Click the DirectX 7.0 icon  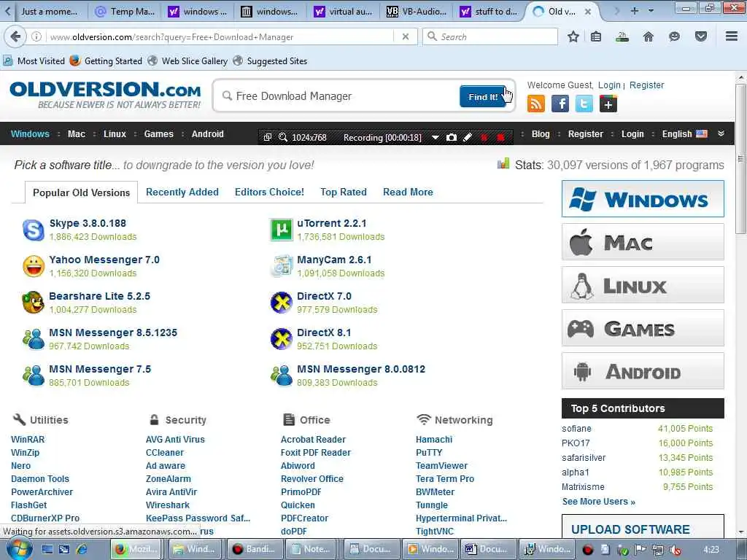(281, 303)
